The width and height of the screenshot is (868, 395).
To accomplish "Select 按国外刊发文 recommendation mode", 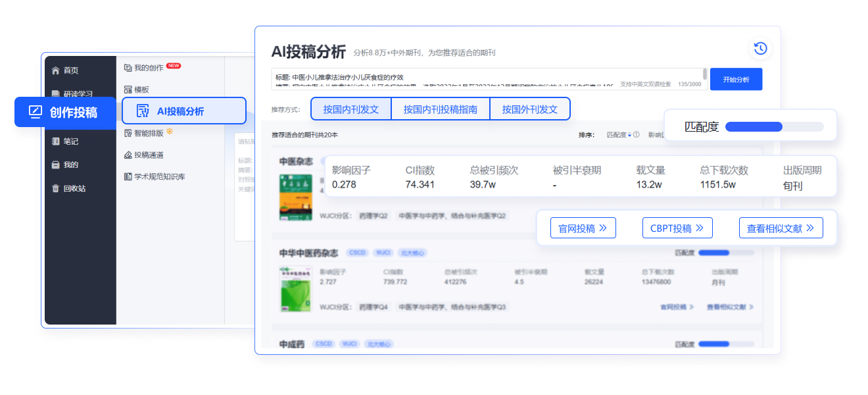I will 529,109.
